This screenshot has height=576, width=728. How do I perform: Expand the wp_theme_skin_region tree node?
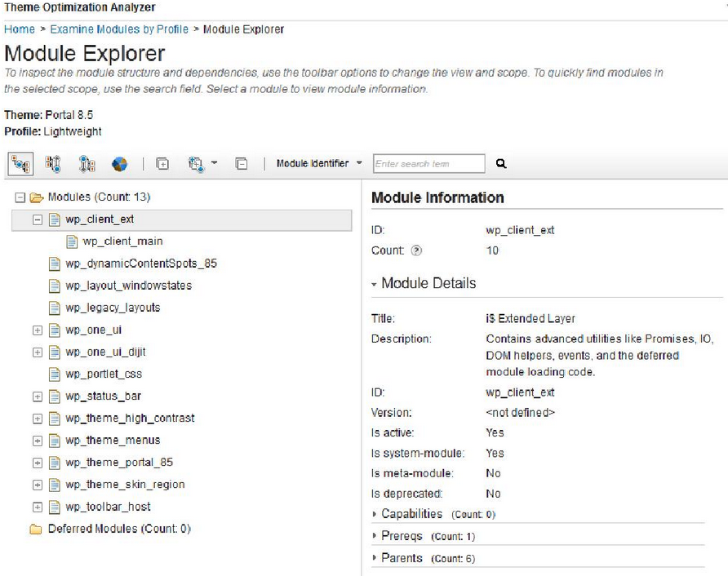(x=38, y=485)
